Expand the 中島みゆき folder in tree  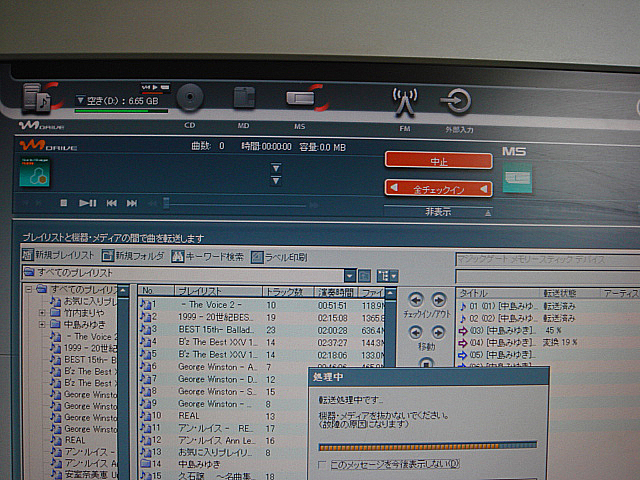(42, 324)
